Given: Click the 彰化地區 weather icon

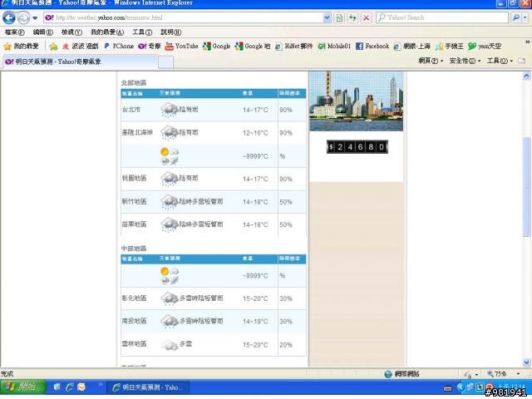Looking at the screenshot, I should (169, 298).
